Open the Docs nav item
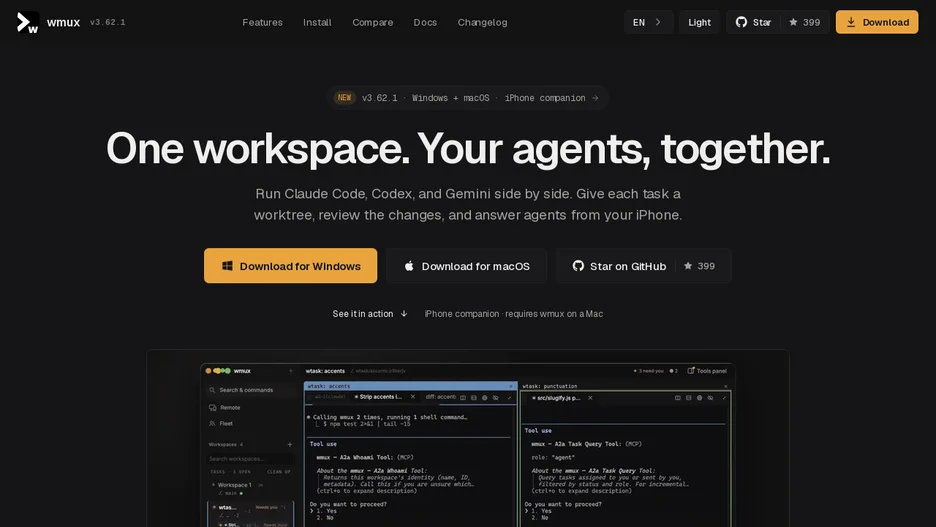This screenshot has width=936, height=527. coord(425,22)
